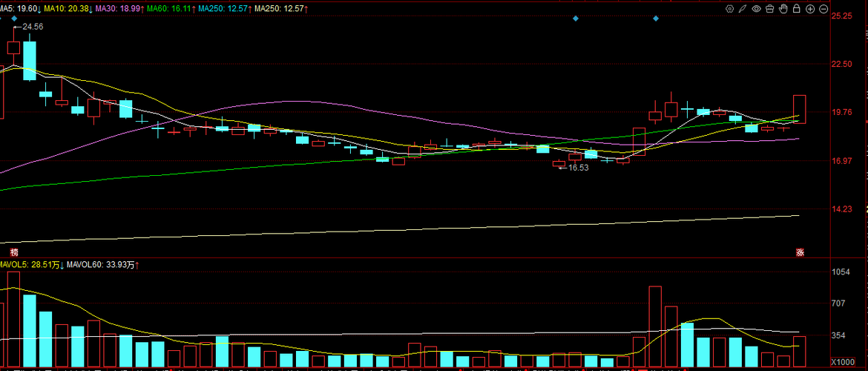Click the 16.53 low price annotation
868x371 pixels.
pyautogui.click(x=578, y=167)
